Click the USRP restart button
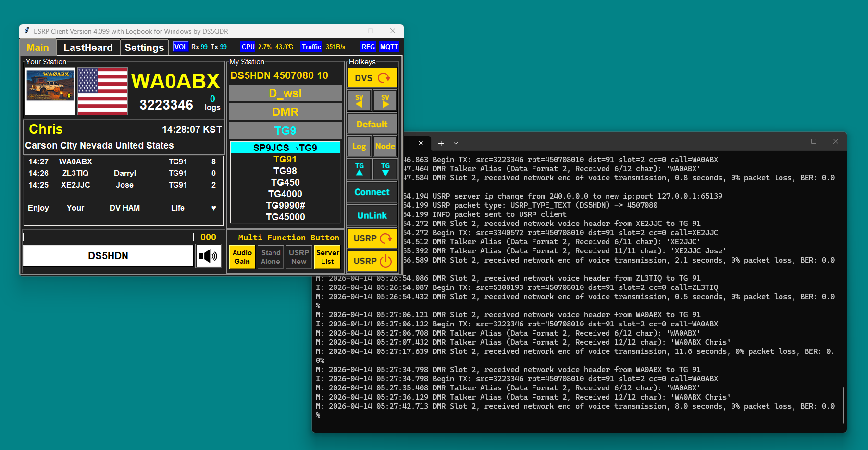Image resolution: width=868 pixels, height=450 pixels. pyautogui.click(x=372, y=238)
